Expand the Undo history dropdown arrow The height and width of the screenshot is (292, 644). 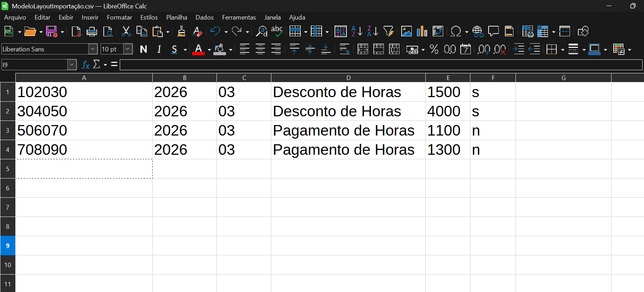pos(226,32)
